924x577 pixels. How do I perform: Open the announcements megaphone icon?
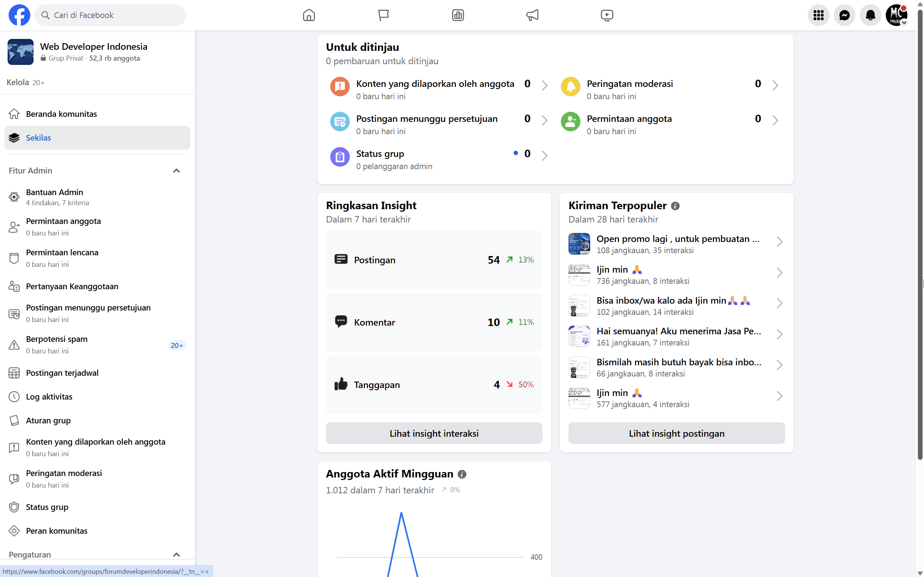[532, 15]
